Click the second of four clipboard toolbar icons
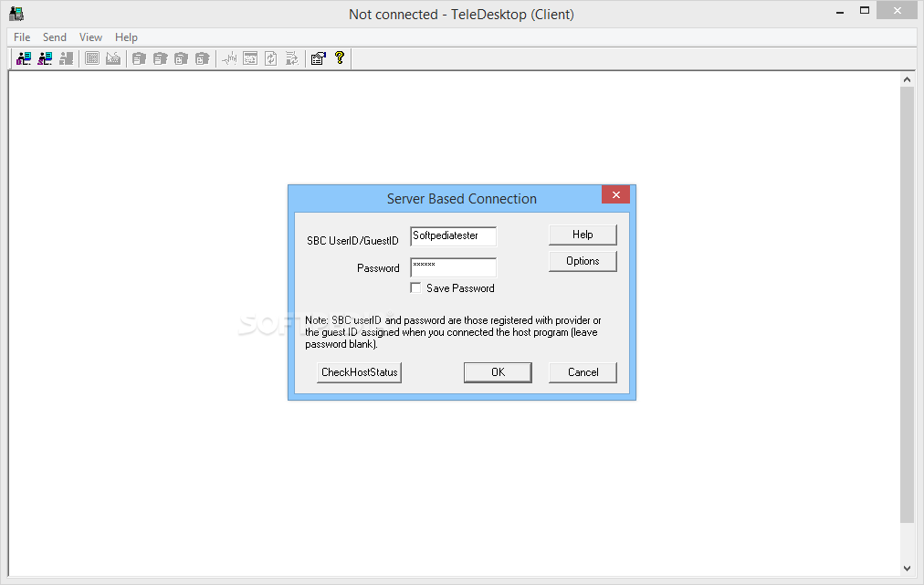Viewport: 924px width, 585px height. tap(161, 58)
